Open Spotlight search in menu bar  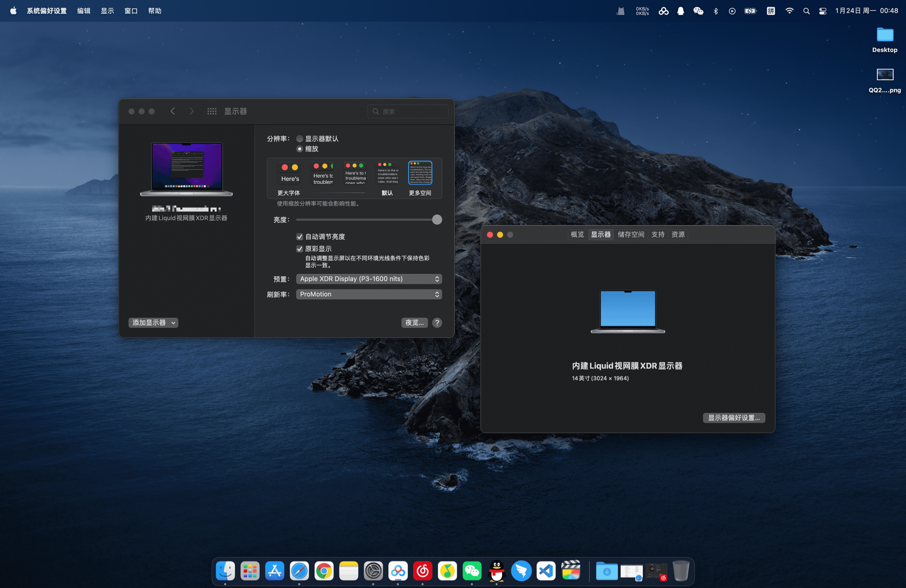pyautogui.click(x=806, y=11)
